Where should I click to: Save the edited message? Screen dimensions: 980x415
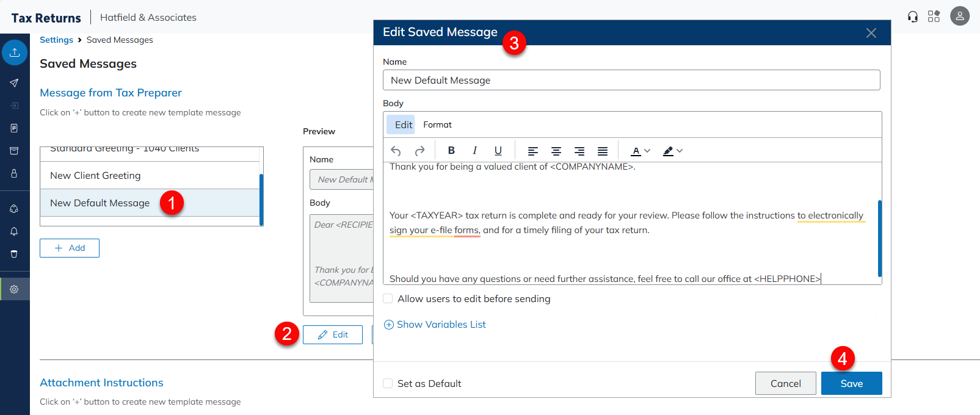click(851, 383)
